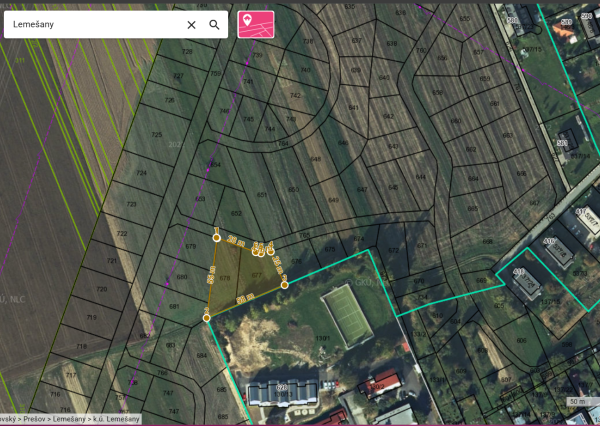Image resolution: width=600 pixels, height=426 pixels.
Task: Clear the Lemešany search text
Action: [x=191, y=25]
